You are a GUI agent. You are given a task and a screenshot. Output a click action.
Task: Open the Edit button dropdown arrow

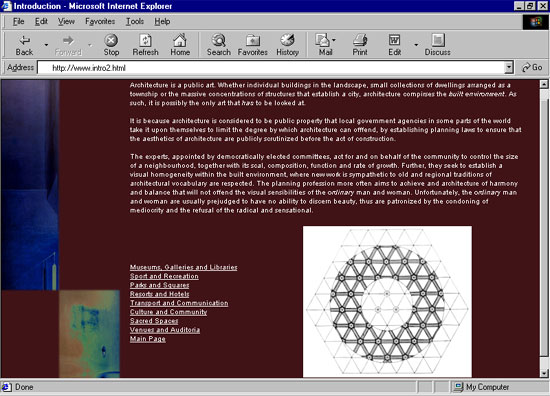416,45
